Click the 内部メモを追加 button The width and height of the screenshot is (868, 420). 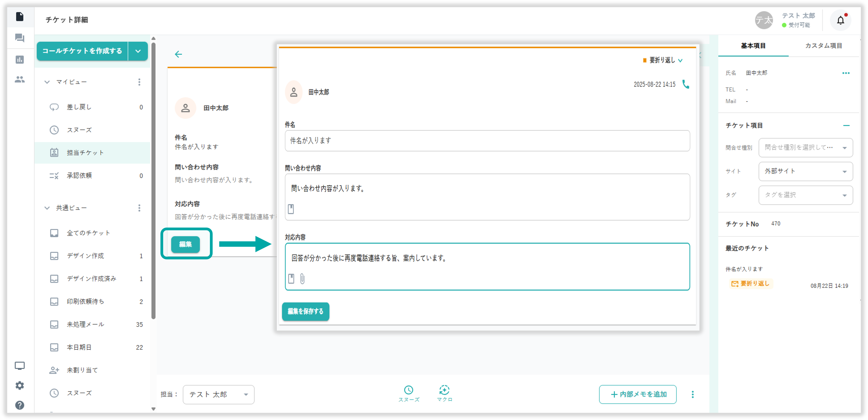pos(638,394)
